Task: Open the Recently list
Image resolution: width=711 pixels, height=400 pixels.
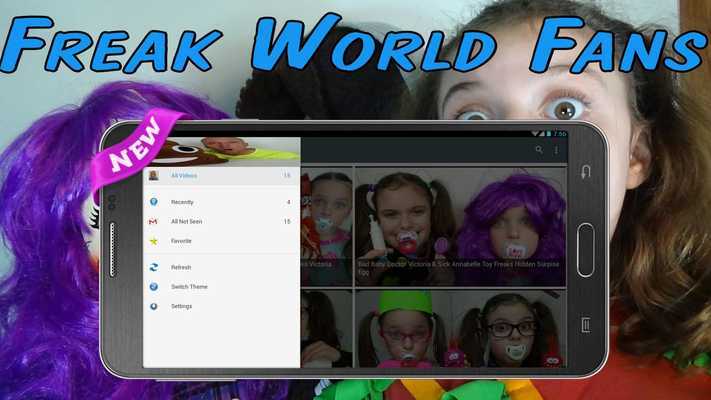Action: click(x=221, y=202)
